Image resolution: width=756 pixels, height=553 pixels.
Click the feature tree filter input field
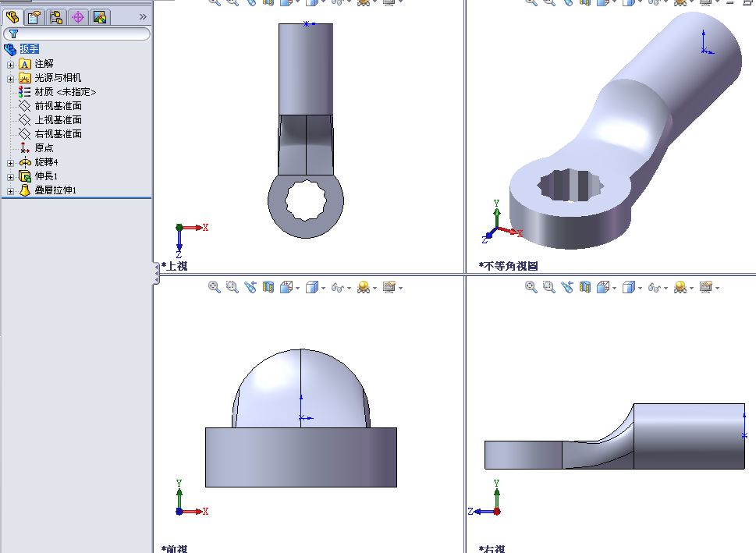pos(77,34)
